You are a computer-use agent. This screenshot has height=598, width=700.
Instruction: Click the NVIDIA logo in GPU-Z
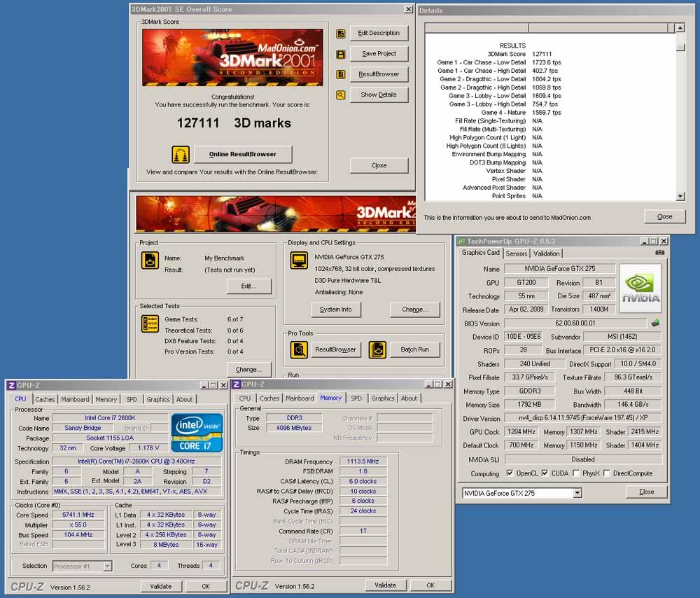(640, 288)
